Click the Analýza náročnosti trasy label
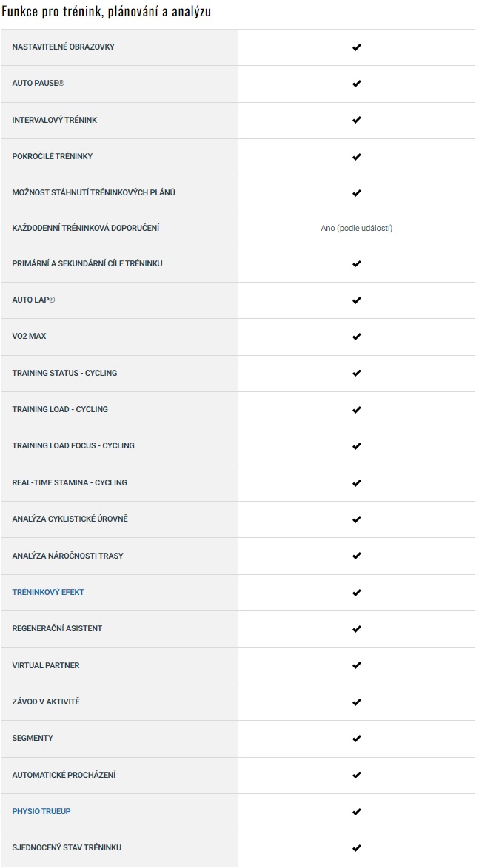 [x=67, y=556]
